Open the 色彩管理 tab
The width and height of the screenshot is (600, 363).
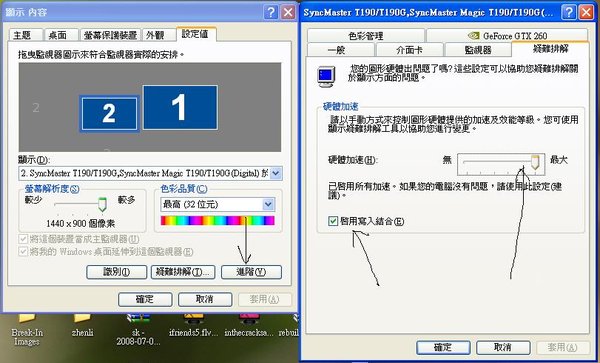(x=366, y=36)
